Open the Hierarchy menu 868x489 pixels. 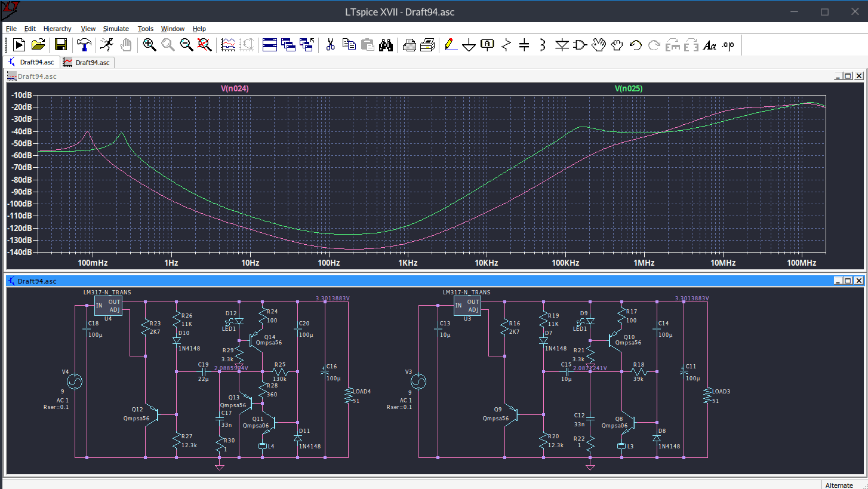coord(57,29)
